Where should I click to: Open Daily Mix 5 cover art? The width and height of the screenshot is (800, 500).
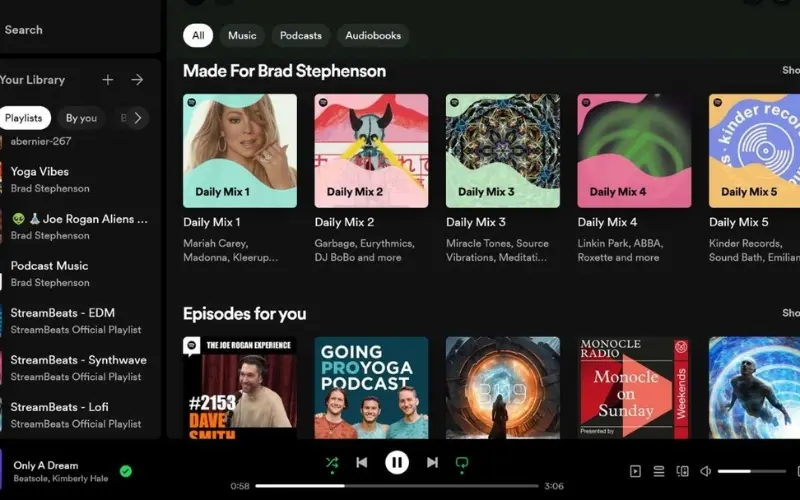pyautogui.click(x=754, y=151)
